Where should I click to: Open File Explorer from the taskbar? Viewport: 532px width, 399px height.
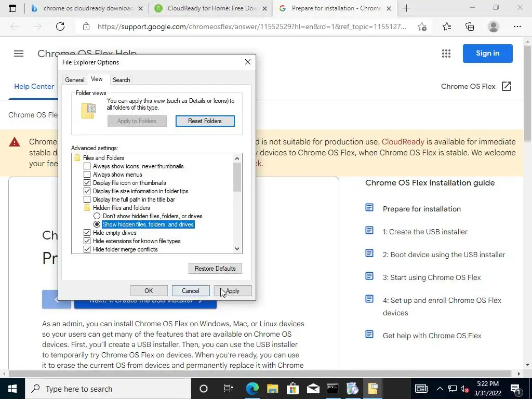tap(272, 389)
